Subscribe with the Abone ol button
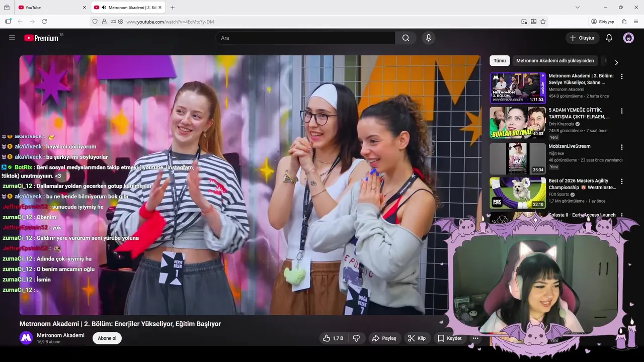This screenshot has height=362, width=644. tap(107, 338)
